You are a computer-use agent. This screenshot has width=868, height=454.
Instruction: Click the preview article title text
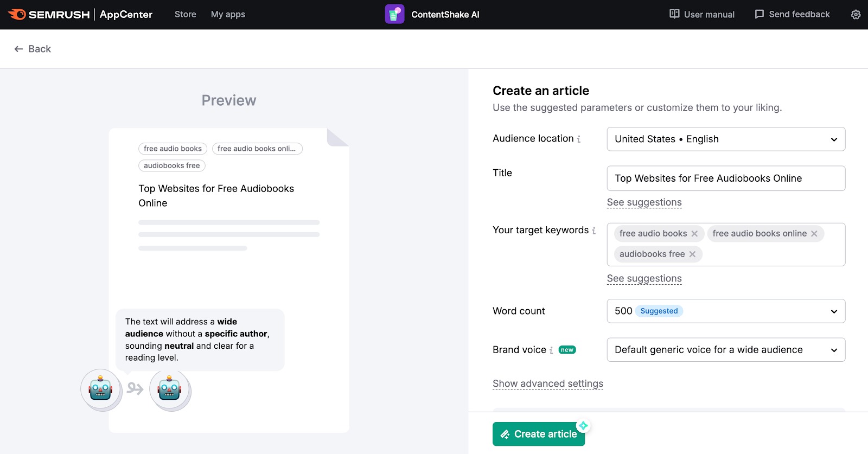pyautogui.click(x=216, y=196)
